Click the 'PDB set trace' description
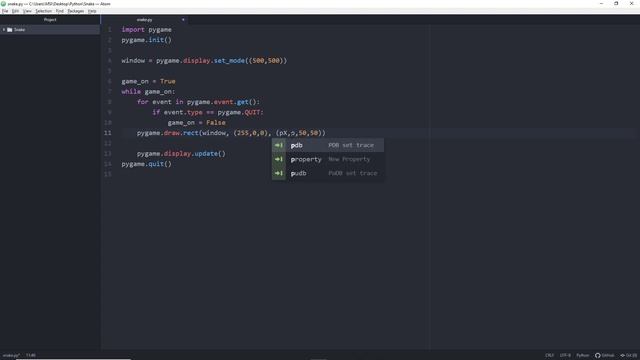This screenshot has height=360, width=640. click(x=351, y=145)
